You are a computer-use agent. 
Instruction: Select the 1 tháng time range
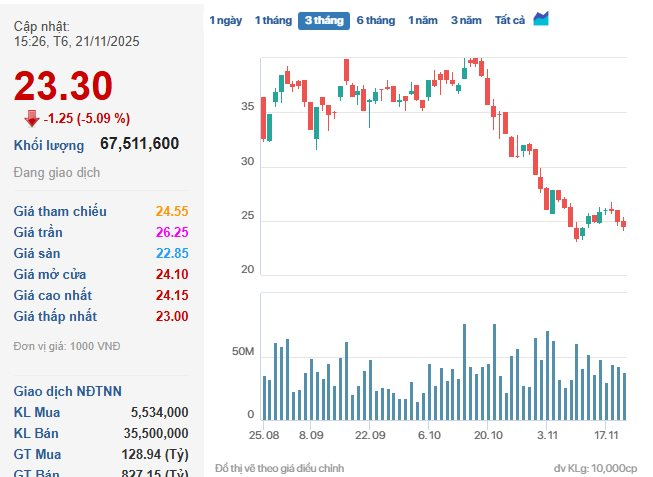click(x=272, y=20)
